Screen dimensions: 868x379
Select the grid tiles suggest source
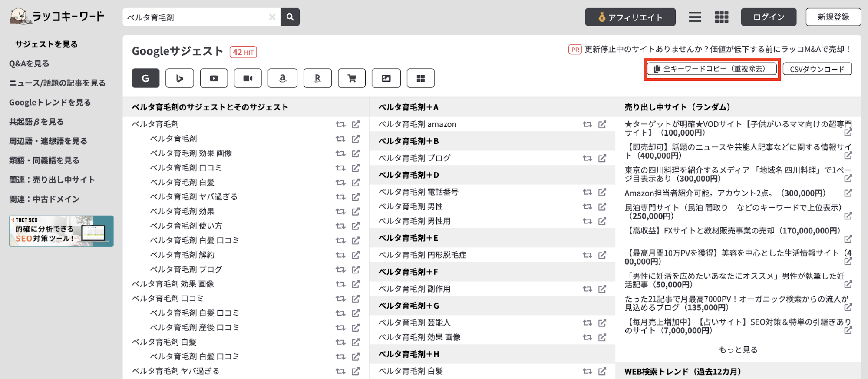(x=420, y=78)
